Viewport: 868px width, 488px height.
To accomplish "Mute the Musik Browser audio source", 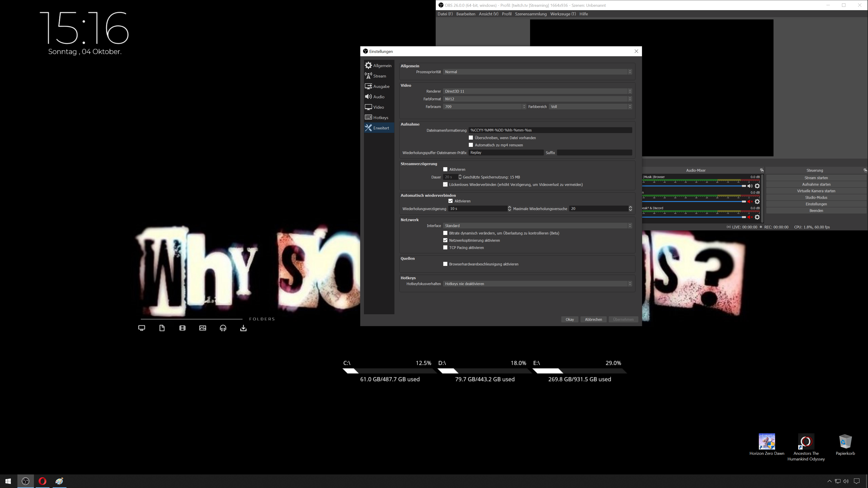I will [x=750, y=186].
